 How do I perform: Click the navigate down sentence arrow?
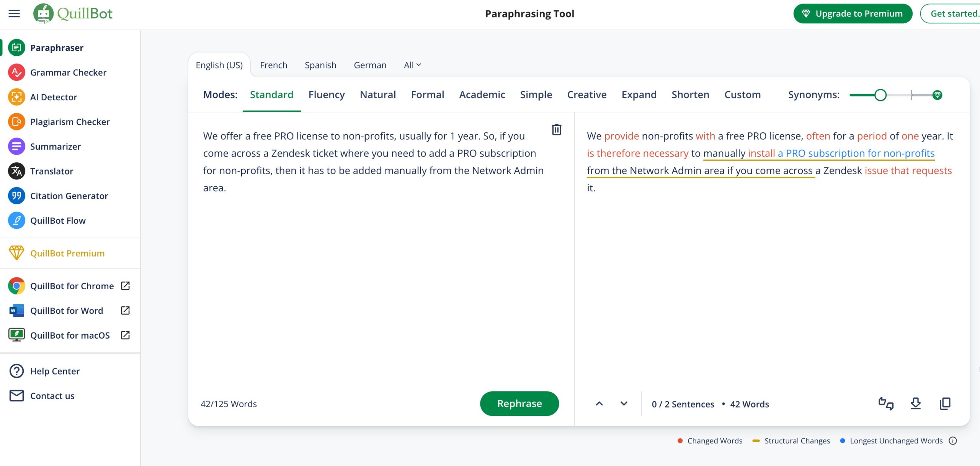point(623,404)
